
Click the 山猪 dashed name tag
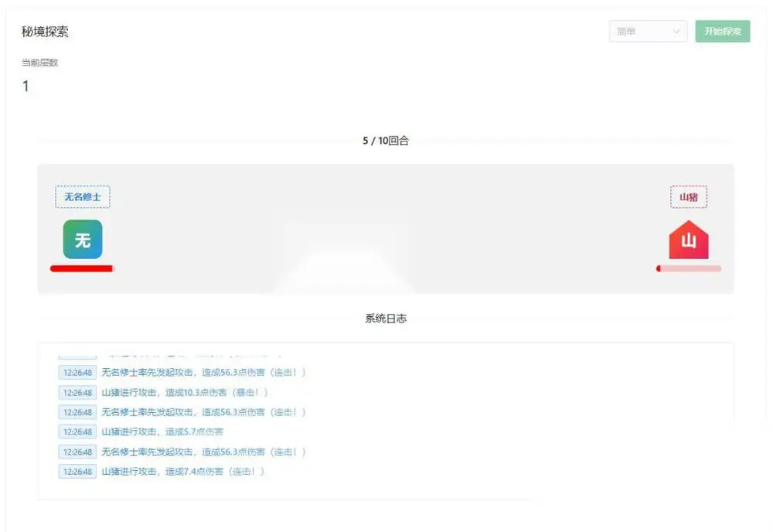(688, 196)
